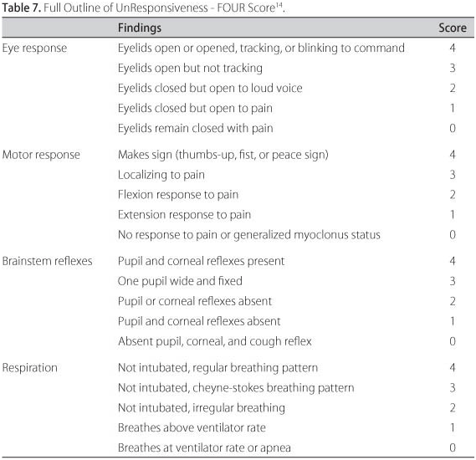This screenshot has height=460, width=476.
Task: Click the Respiration category label
Action: point(30,368)
